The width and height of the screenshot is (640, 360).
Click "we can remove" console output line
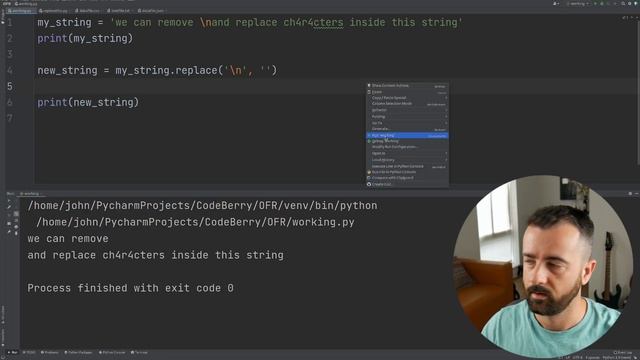pyautogui.click(x=68, y=238)
